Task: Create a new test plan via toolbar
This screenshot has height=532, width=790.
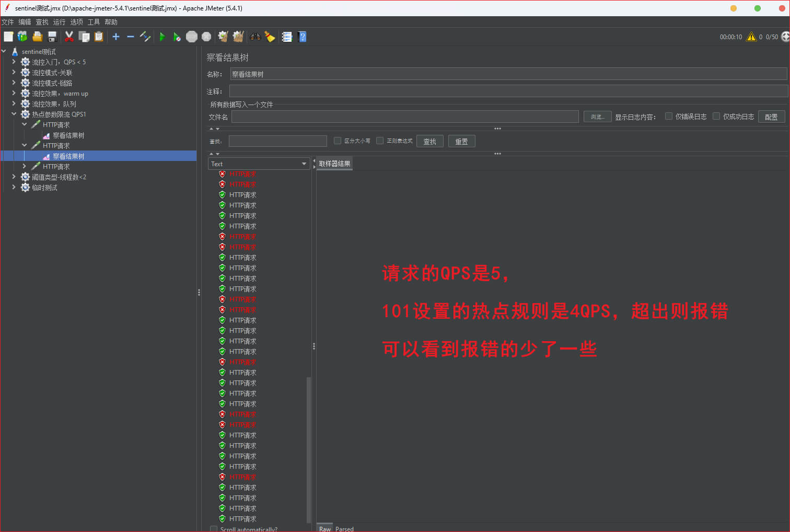Action: click(x=8, y=37)
